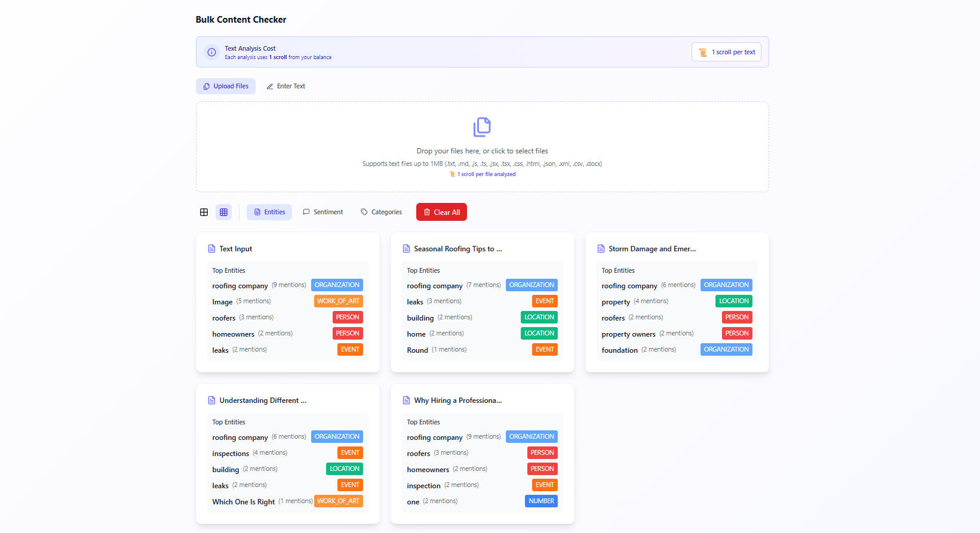
Task: Click the 'Text Input' card title
Action: [235, 249]
